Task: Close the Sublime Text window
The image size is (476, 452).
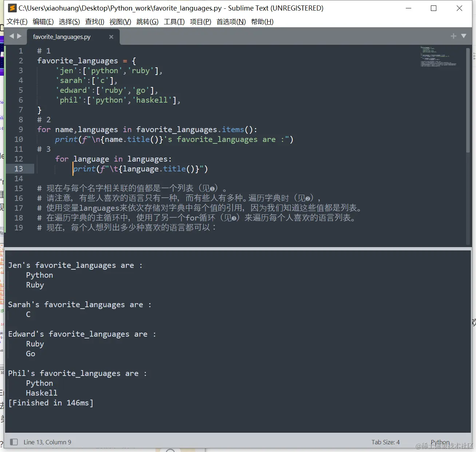Action: click(459, 8)
